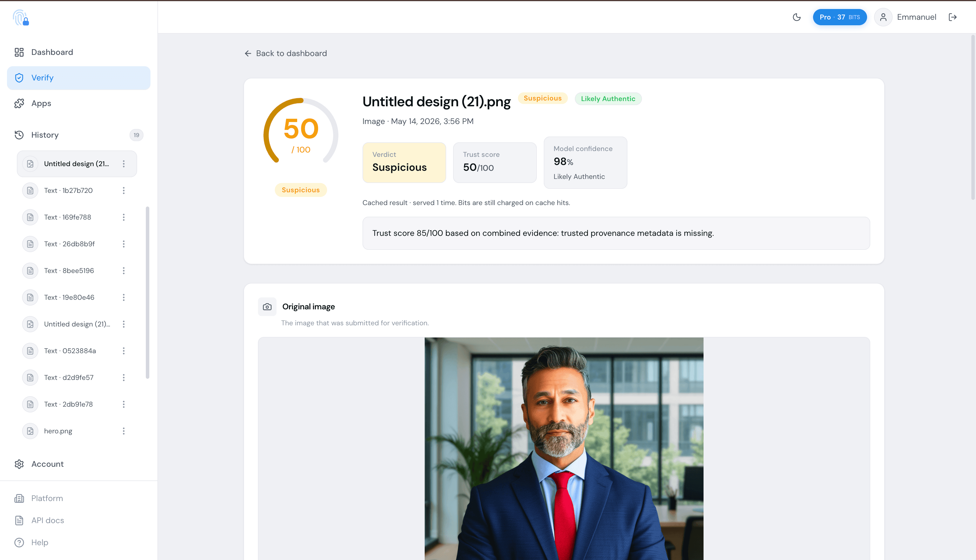
Task: Open the Emmanuel profile name
Action: coord(916,17)
